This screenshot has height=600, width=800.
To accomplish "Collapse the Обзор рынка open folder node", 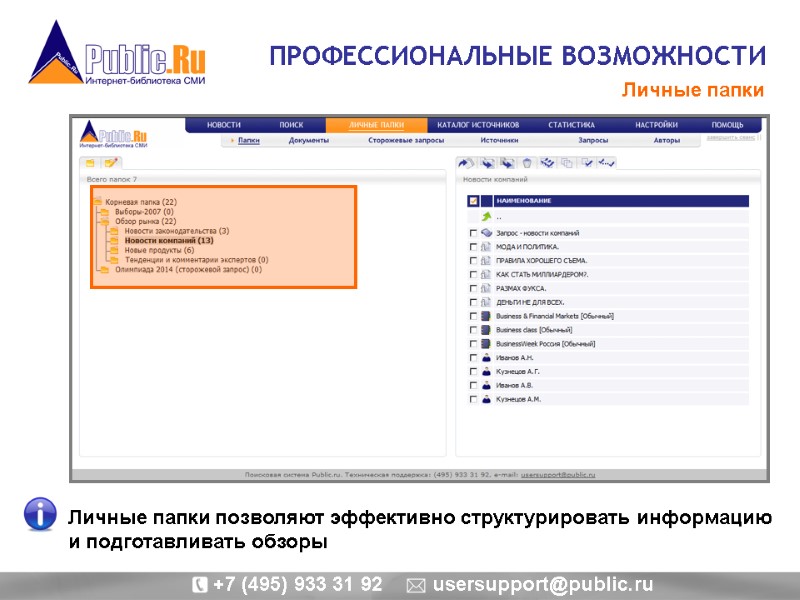I will pyautogui.click(x=105, y=221).
